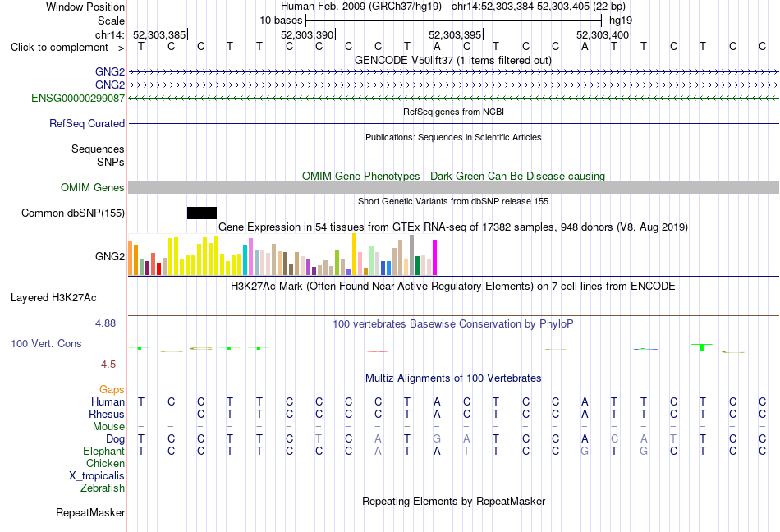Screen dimensions: 780x532
Task: Click the Elephant species row label
Action: click(103, 451)
